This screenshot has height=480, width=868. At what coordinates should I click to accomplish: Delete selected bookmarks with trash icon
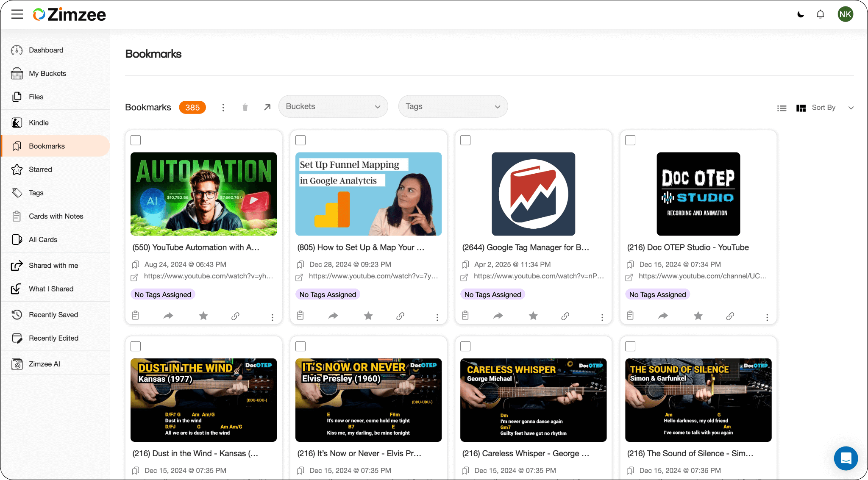point(245,108)
